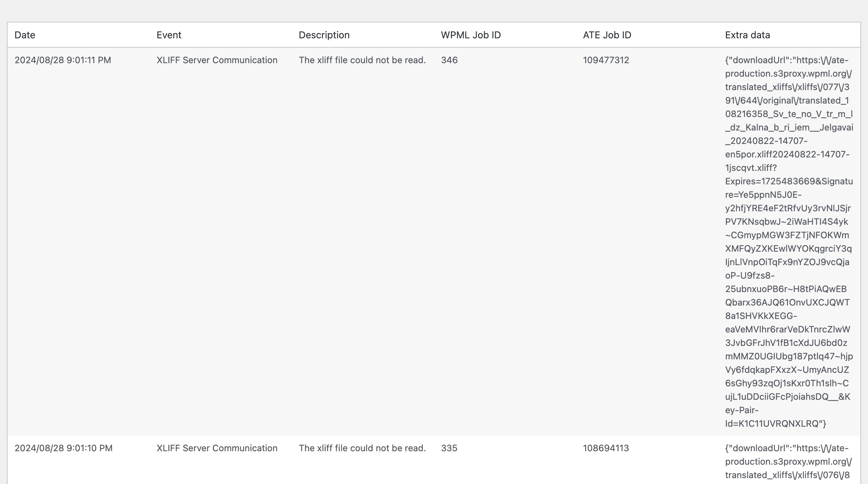Select date 2024/08/28 9:01:11 PM
Screen dimensions: 868x484
63,60
